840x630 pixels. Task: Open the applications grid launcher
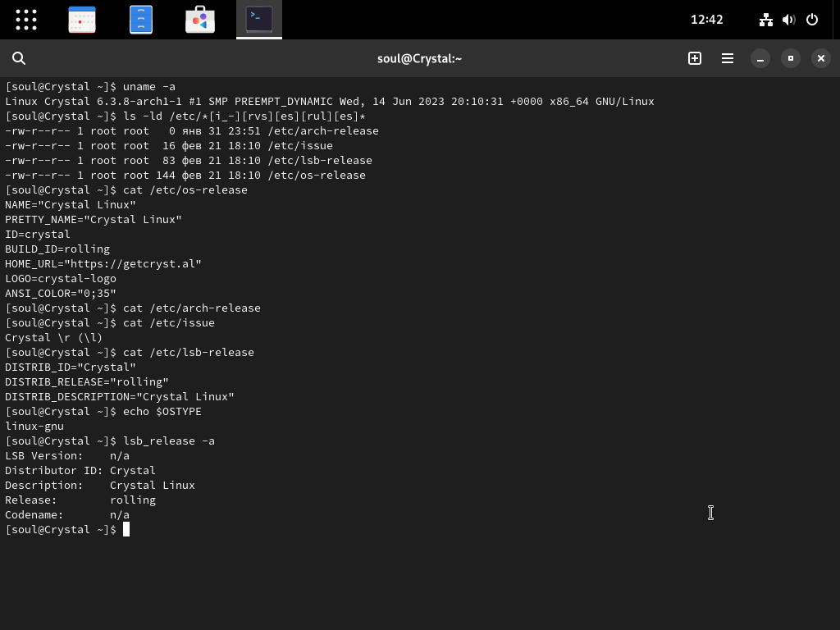pyautogui.click(x=25, y=20)
